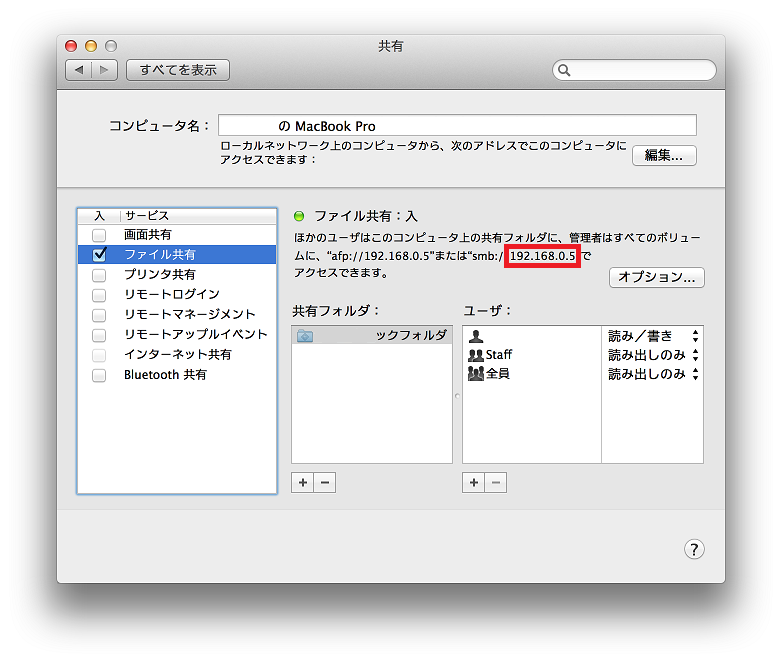Screen dimensions: 782x662
Task: Click the help question mark button
Action: (694, 549)
